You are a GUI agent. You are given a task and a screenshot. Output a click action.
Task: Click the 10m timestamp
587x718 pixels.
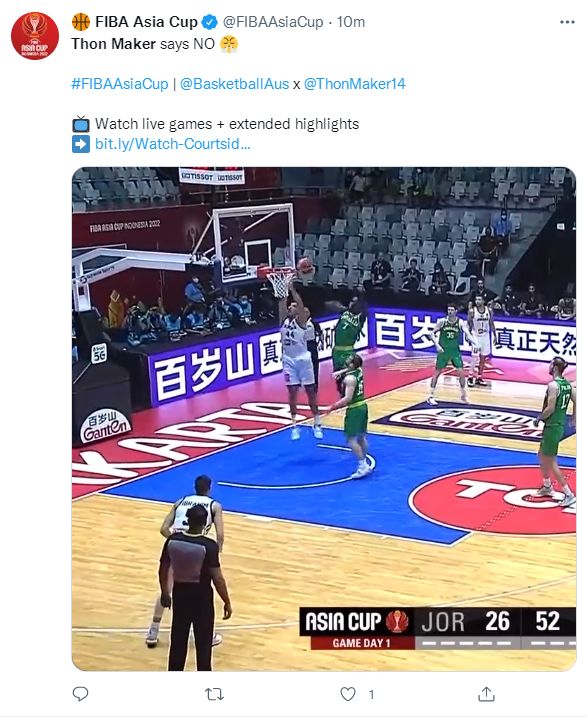(351, 22)
